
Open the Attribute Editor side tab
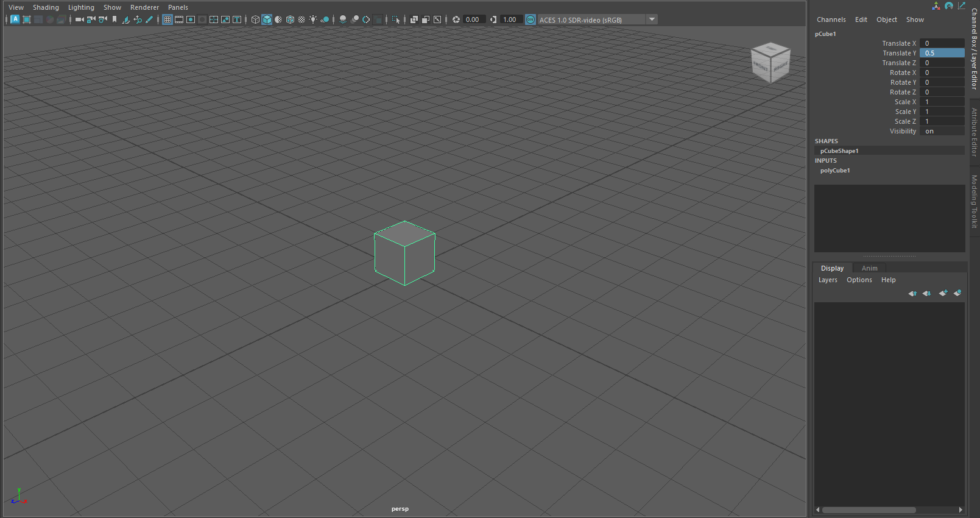point(975,132)
